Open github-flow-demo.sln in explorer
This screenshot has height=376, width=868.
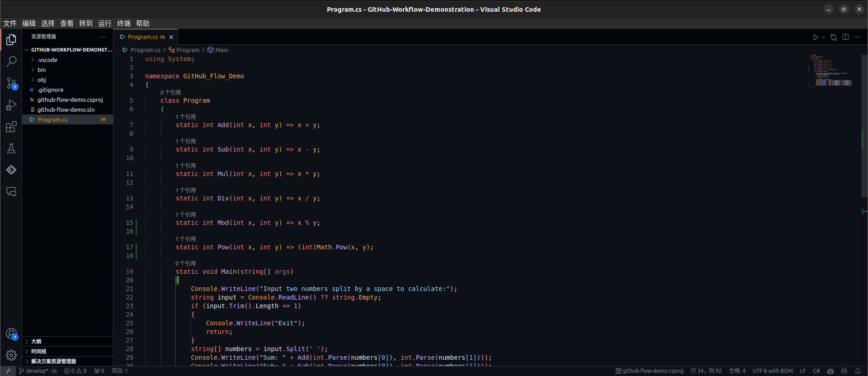(x=66, y=109)
